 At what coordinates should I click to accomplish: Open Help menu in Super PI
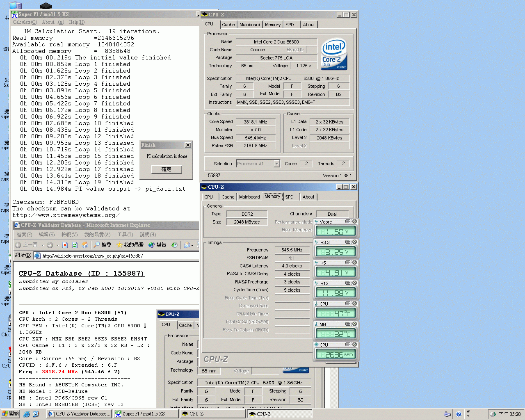(x=77, y=22)
